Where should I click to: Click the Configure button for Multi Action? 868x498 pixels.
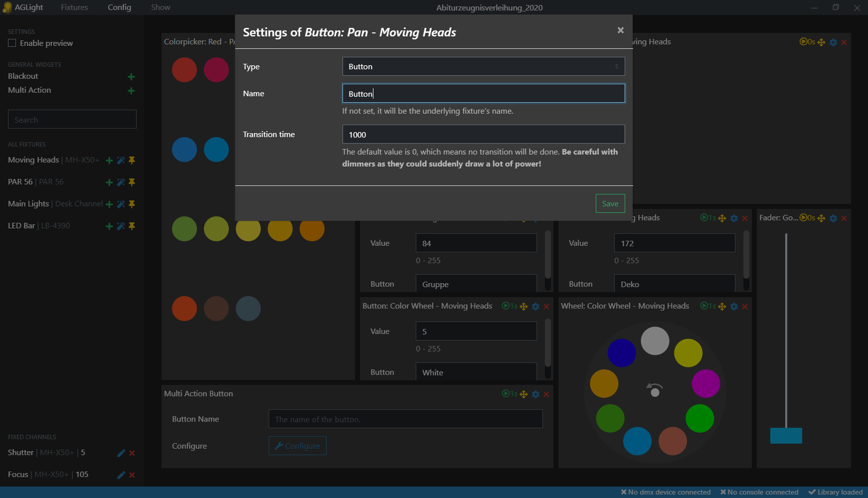[298, 446]
